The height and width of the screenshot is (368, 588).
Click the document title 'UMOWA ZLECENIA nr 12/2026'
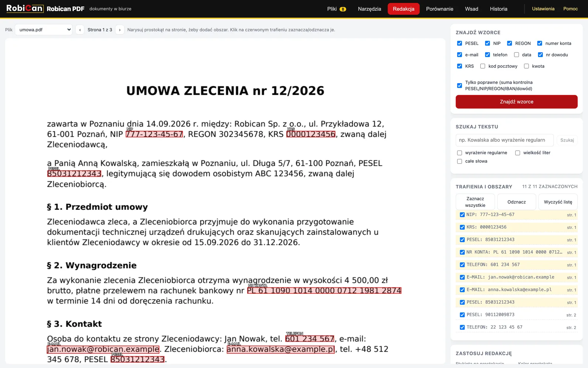[x=225, y=91]
